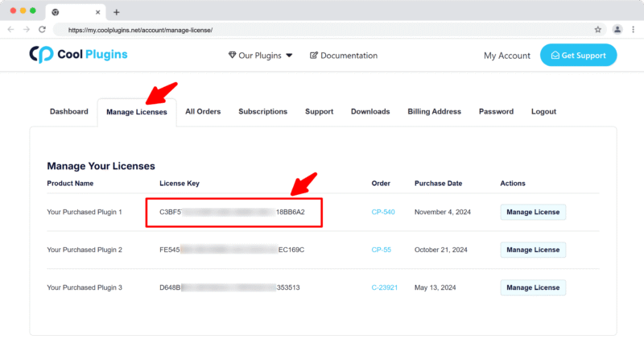Open the browser three-dot menu
This screenshot has width=644, height=360.
[x=634, y=29]
